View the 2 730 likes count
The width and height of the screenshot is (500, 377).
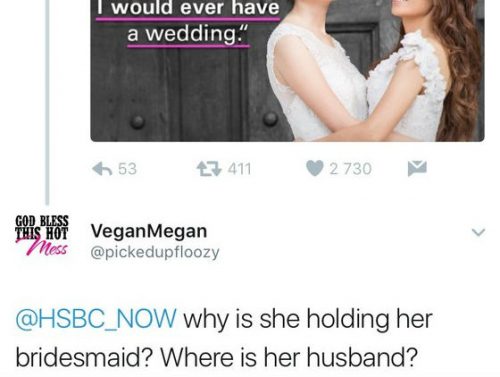click(x=350, y=169)
